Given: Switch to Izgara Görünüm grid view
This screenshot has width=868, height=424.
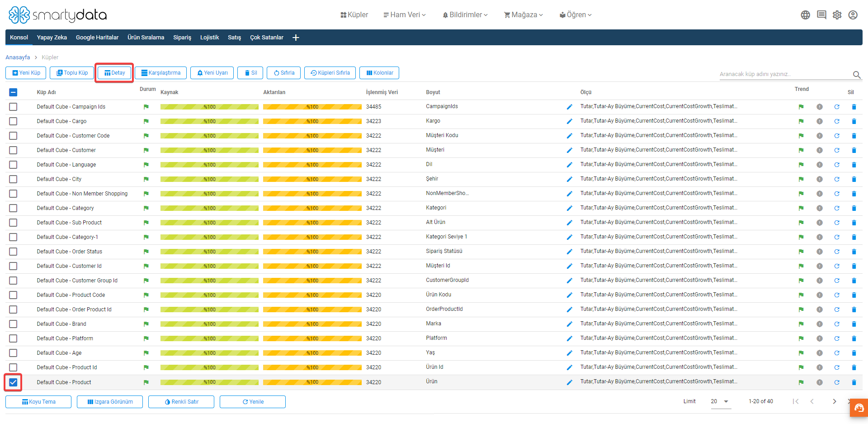Looking at the screenshot, I should click(x=110, y=402).
